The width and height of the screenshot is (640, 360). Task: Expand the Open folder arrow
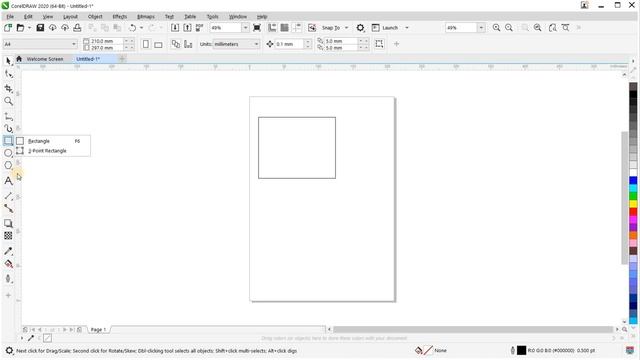[29, 28]
